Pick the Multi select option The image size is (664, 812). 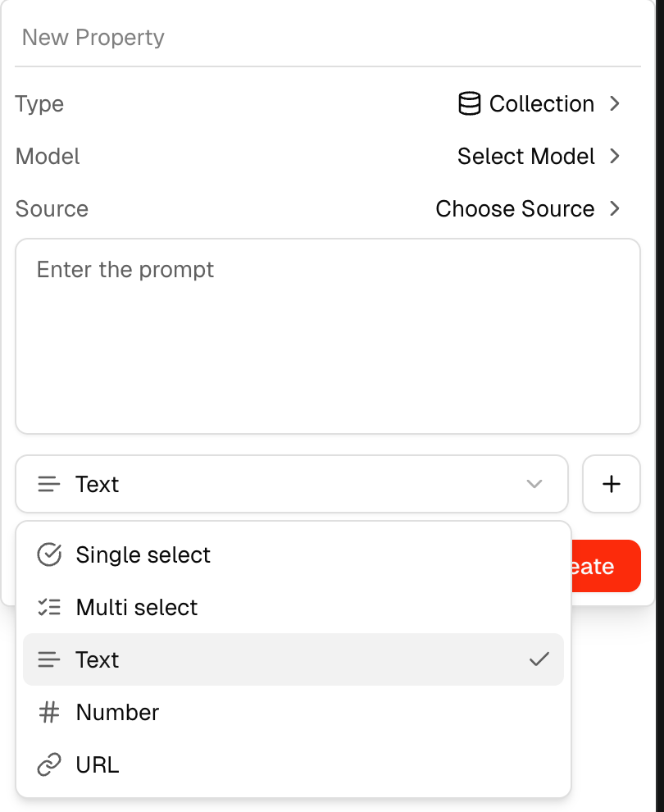(x=137, y=608)
